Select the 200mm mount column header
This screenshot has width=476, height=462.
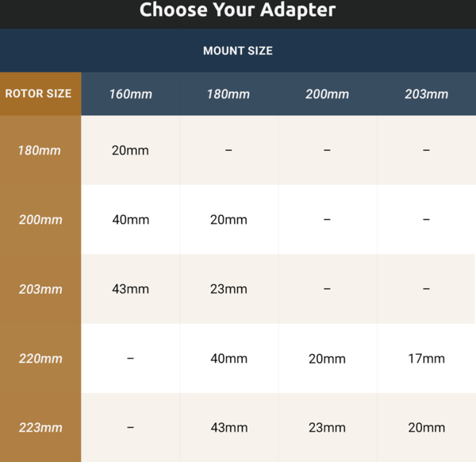coord(327,94)
